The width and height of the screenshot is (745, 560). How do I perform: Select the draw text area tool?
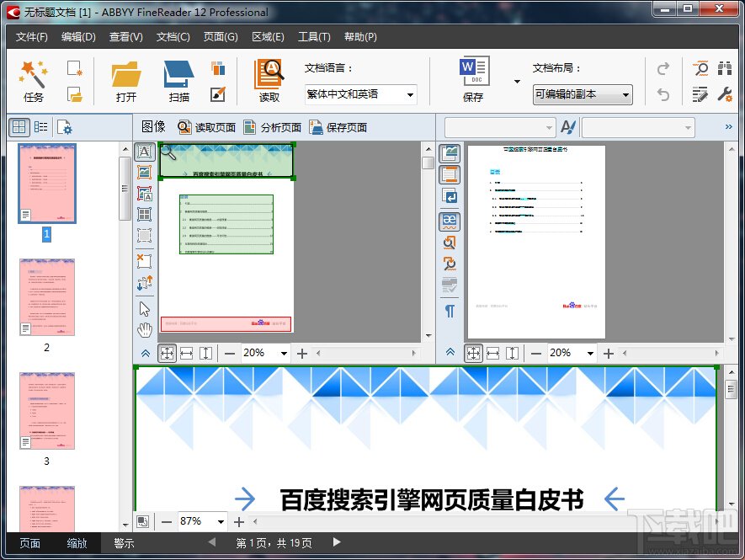tap(145, 152)
